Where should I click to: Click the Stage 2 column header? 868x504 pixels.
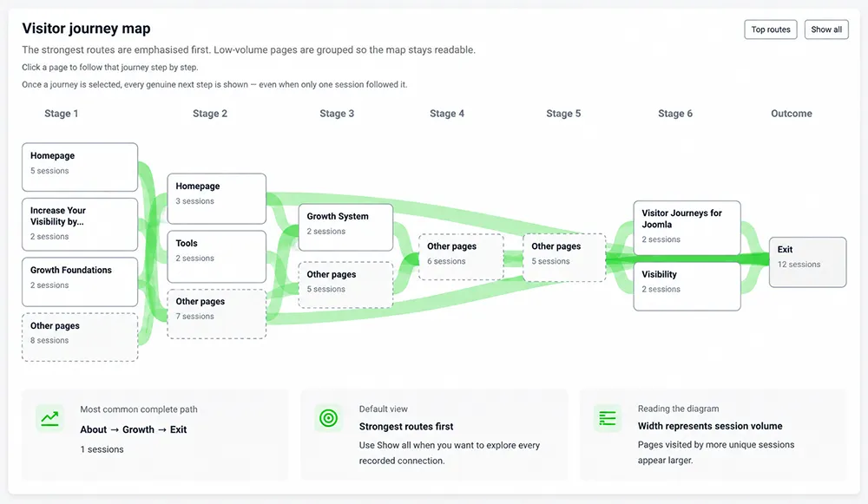(210, 114)
